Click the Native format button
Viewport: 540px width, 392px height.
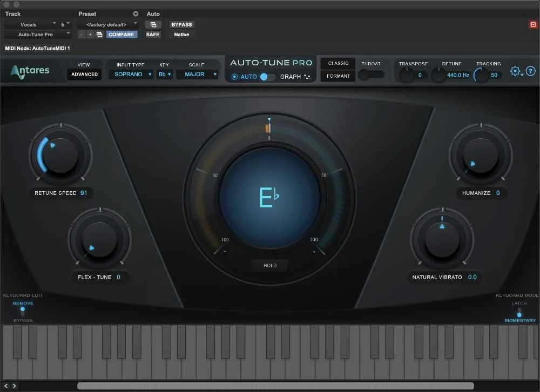click(181, 35)
